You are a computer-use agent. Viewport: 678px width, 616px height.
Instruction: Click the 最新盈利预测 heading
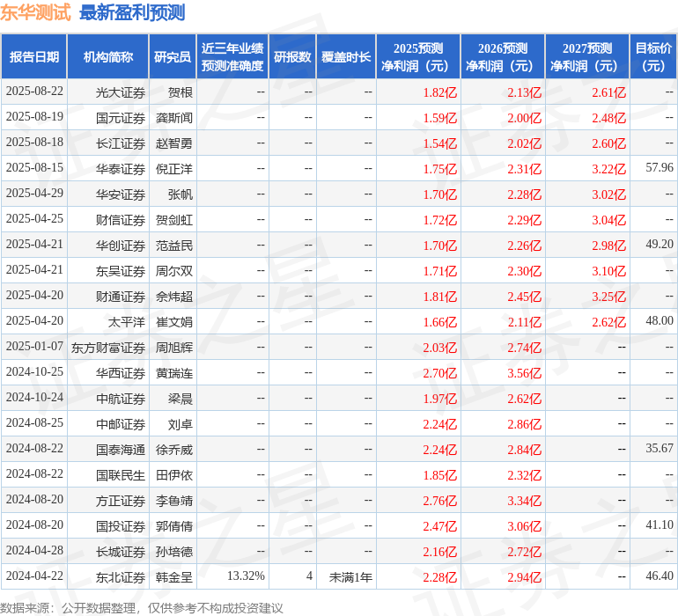pos(132,12)
